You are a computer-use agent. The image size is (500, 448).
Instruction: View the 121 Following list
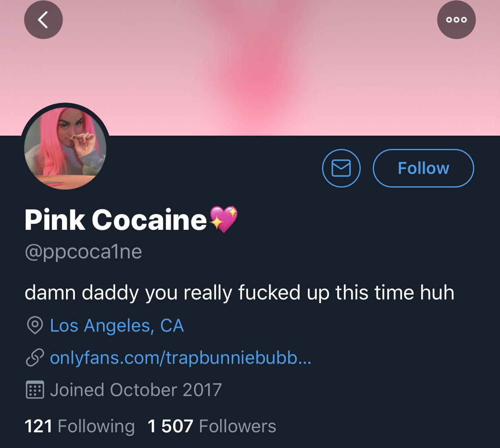click(80, 426)
